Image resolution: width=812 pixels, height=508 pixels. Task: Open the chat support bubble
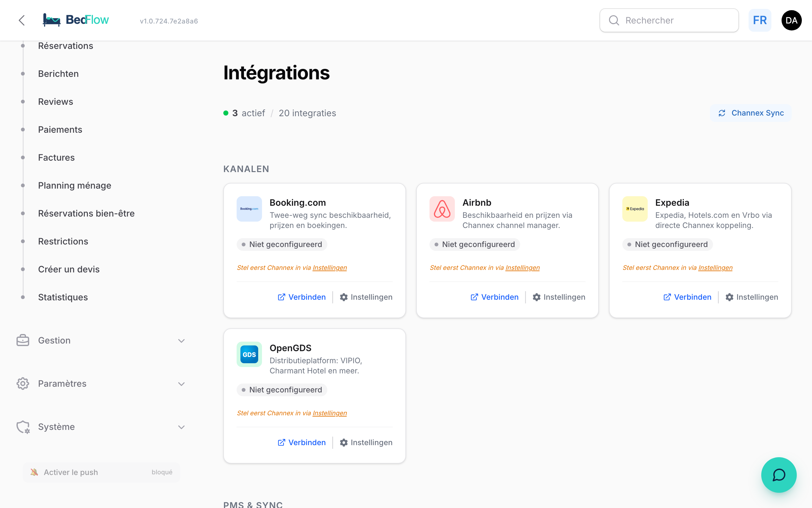778,475
